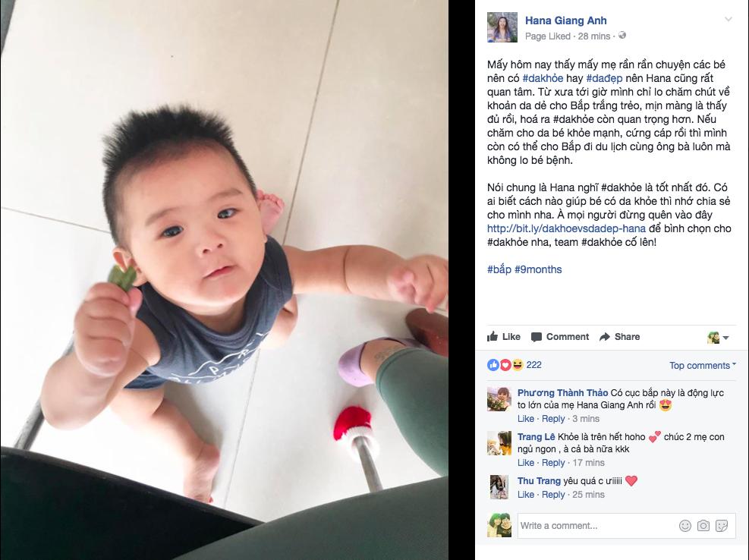Click the sticker icon in the comment box
Screen dimensions: 749x560
pyautogui.click(x=721, y=526)
